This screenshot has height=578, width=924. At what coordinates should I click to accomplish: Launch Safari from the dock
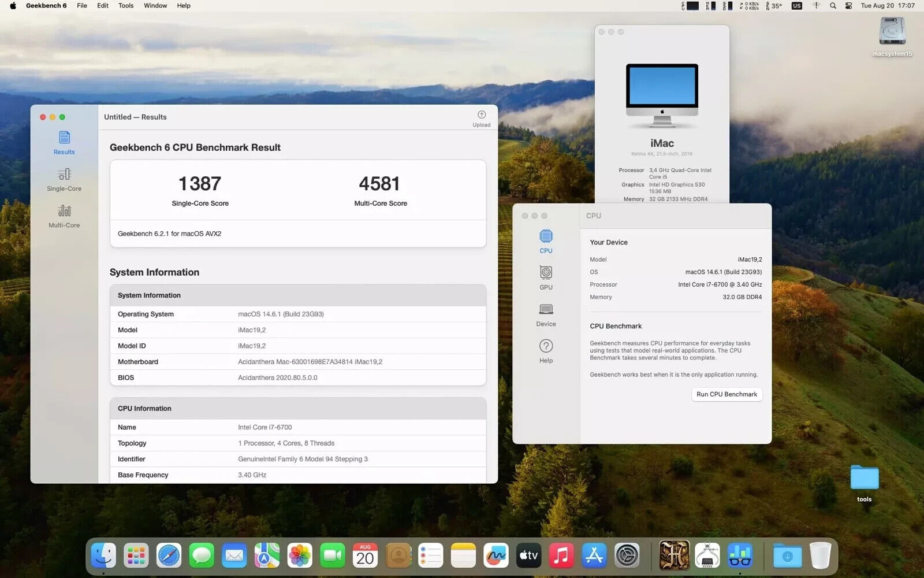point(169,556)
